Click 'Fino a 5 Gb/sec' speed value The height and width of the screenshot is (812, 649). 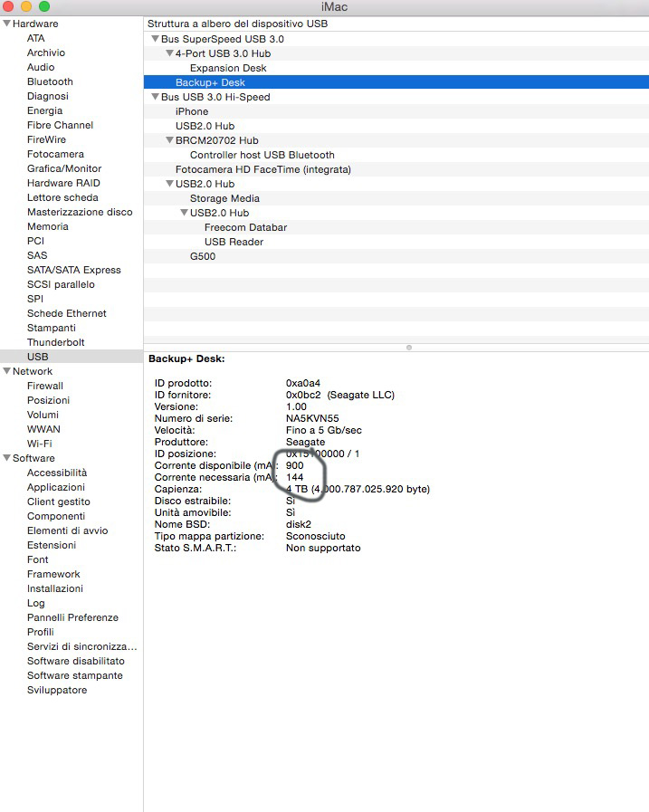(324, 430)
